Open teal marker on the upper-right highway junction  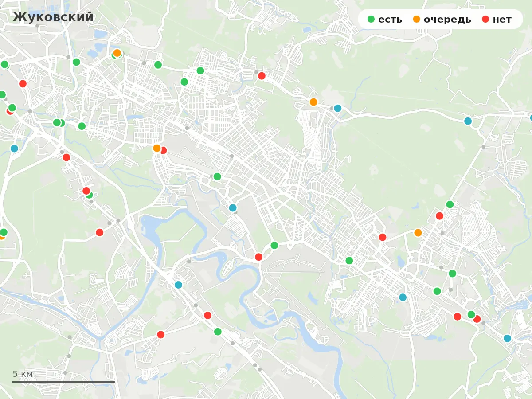coord(468,121)
